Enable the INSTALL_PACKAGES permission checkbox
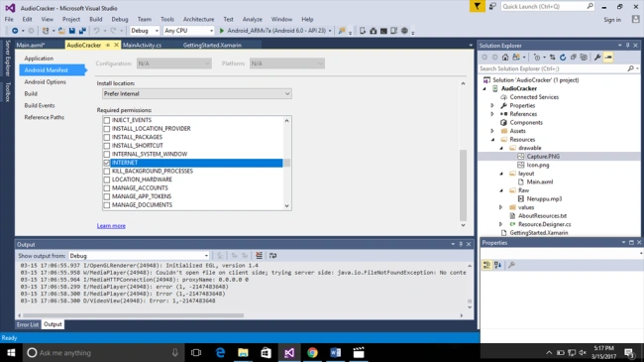Screen dimensions: 644x362 click(107, 137)
